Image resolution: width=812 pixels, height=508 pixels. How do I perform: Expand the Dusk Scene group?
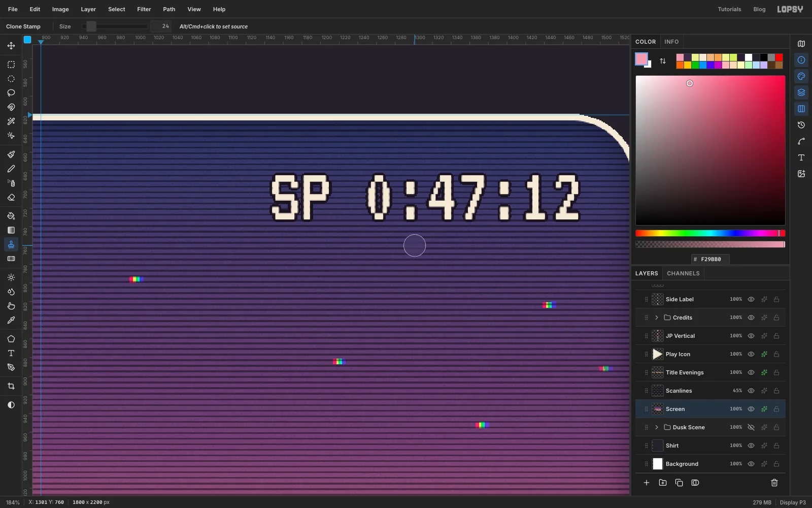pos(657,427)
